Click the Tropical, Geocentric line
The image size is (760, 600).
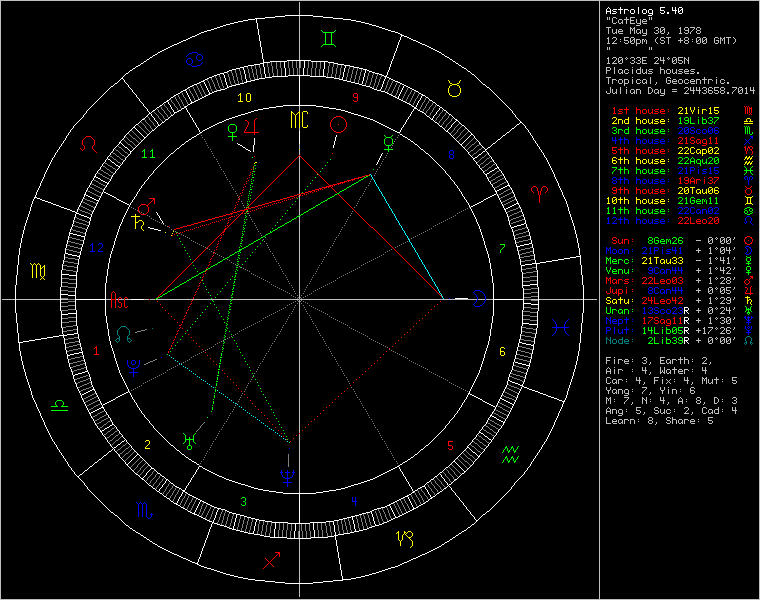(x=668, y=81)
